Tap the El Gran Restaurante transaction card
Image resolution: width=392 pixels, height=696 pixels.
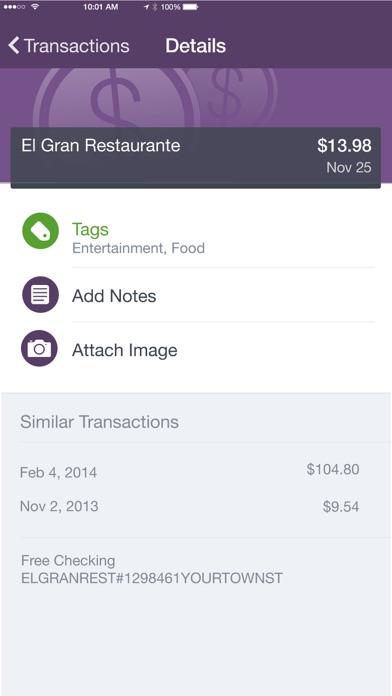196,158
